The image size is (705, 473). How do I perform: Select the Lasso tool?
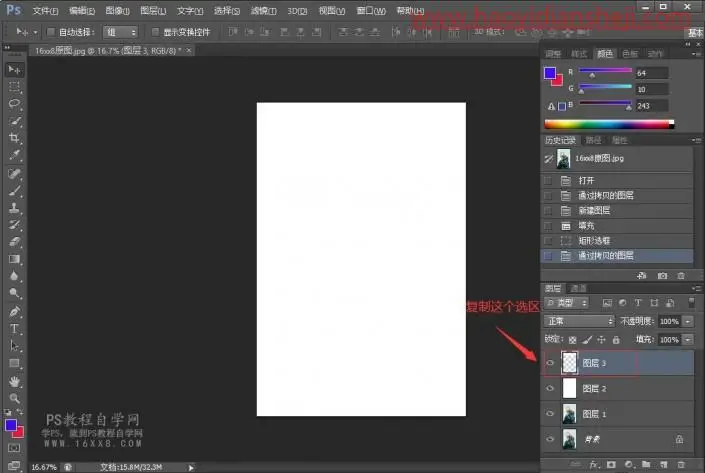14,103
